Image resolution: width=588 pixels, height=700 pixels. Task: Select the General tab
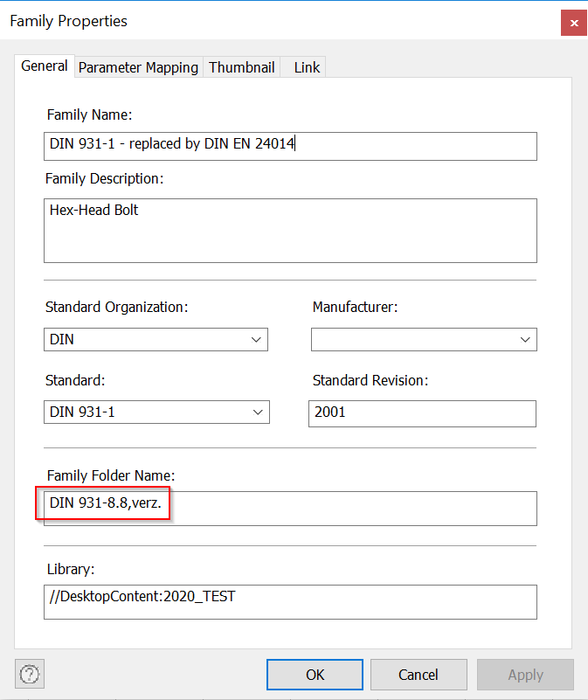pyautogui.click(x=44, y=66)
